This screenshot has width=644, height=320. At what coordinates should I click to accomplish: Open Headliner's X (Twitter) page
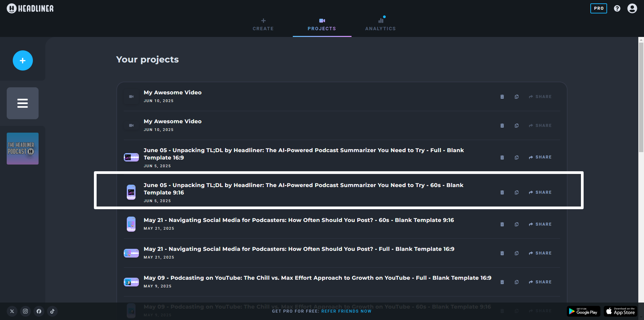12,311
